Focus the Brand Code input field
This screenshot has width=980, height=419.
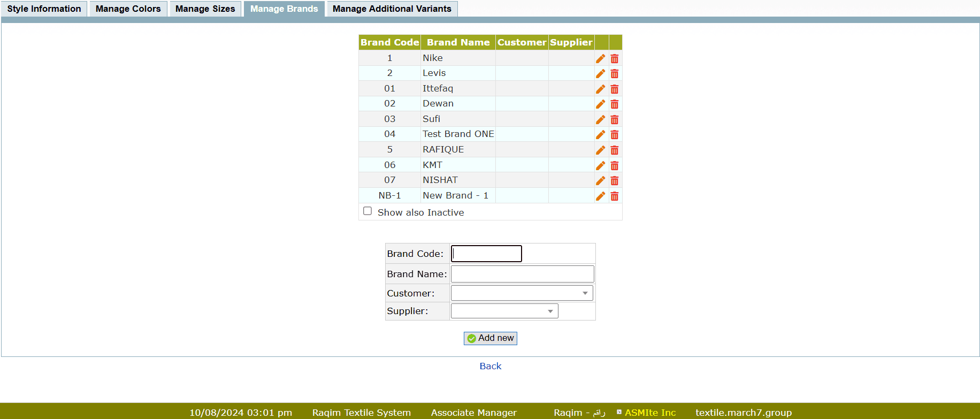[x=486, y=254]
